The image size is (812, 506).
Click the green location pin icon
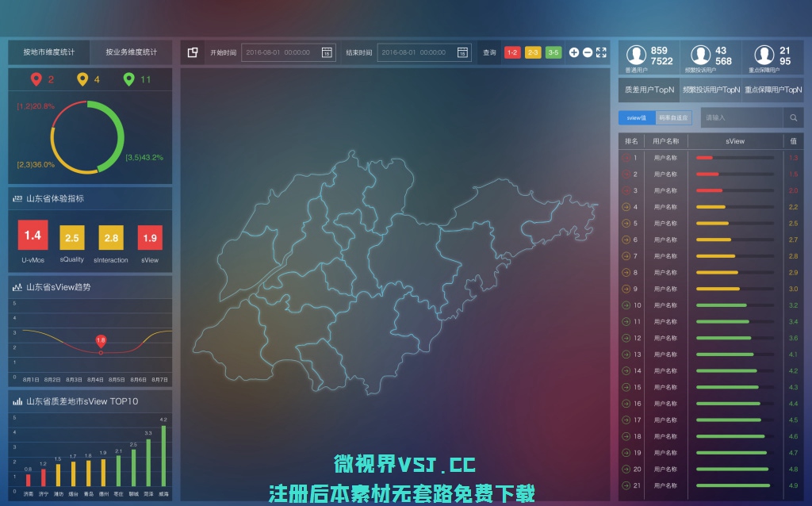point(128,79)
